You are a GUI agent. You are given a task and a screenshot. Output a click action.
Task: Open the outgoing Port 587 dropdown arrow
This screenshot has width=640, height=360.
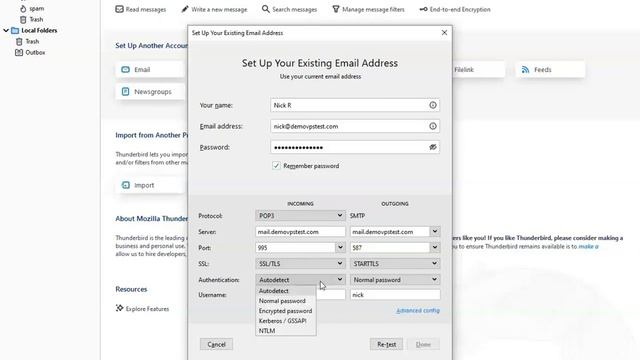tap(435, 247)
